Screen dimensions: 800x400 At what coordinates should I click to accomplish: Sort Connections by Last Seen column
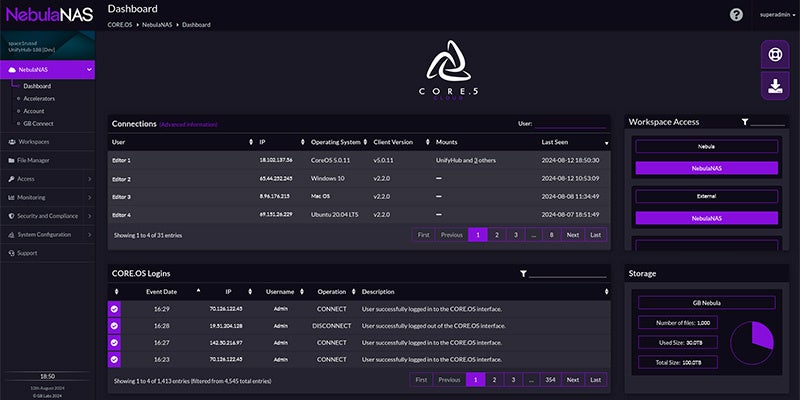606,143
